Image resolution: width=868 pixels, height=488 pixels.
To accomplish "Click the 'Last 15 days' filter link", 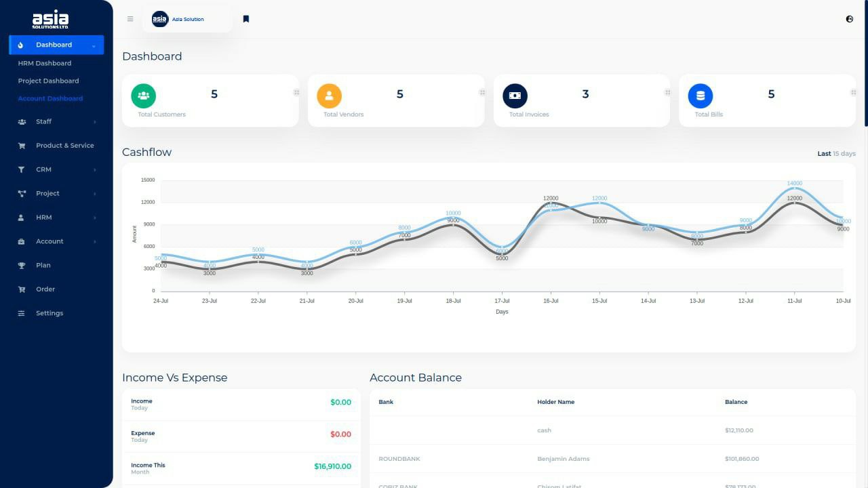I will coord(836,154).
